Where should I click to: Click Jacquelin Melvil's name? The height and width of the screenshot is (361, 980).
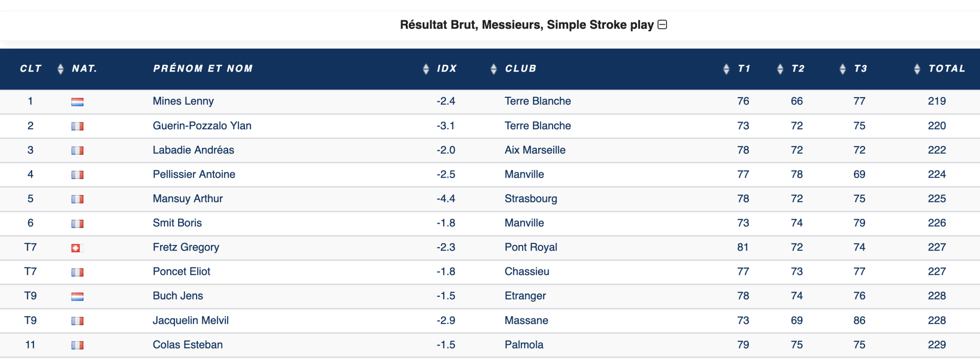191,320
